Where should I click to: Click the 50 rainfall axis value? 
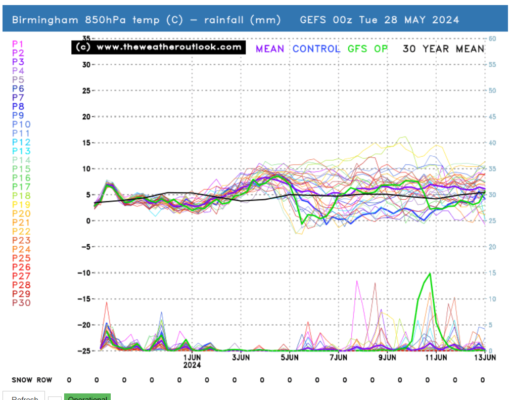pos(492,91)
